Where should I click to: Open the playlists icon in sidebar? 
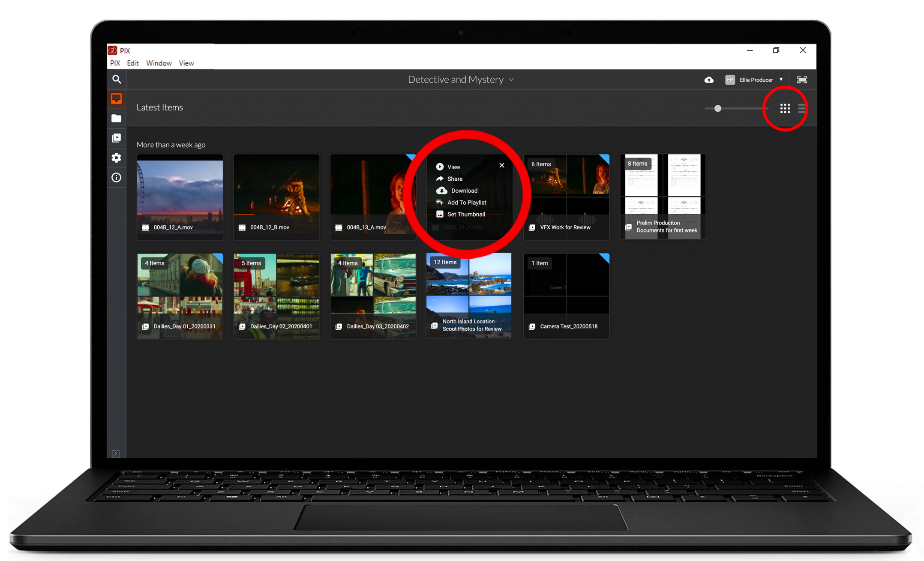click(117, 138)
